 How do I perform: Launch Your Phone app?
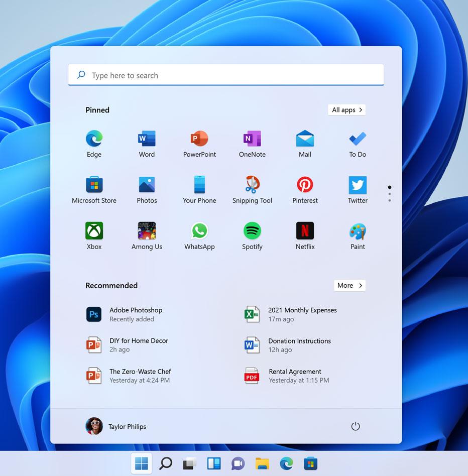point(199,190)
